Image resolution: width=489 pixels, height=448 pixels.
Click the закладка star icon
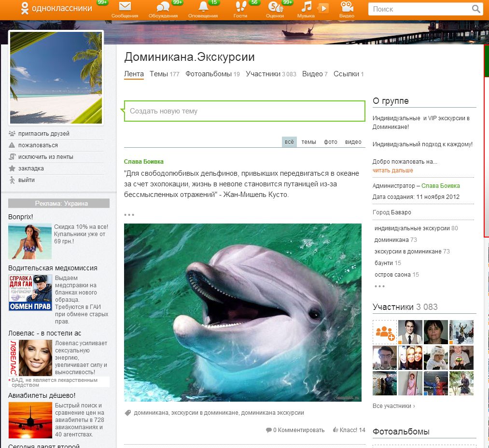[x=12, y=168]
